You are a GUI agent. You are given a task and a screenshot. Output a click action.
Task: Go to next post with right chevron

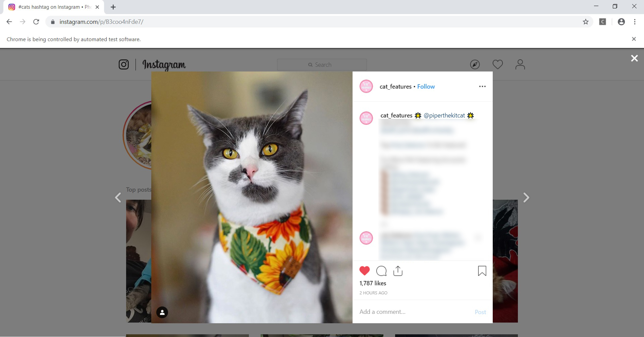[526, 197]
